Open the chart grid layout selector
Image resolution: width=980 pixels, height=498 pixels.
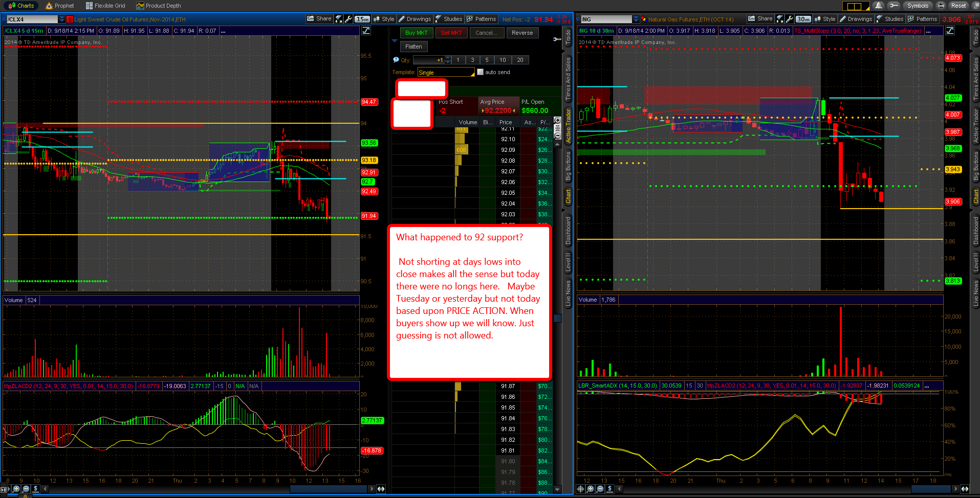[856, 6]
